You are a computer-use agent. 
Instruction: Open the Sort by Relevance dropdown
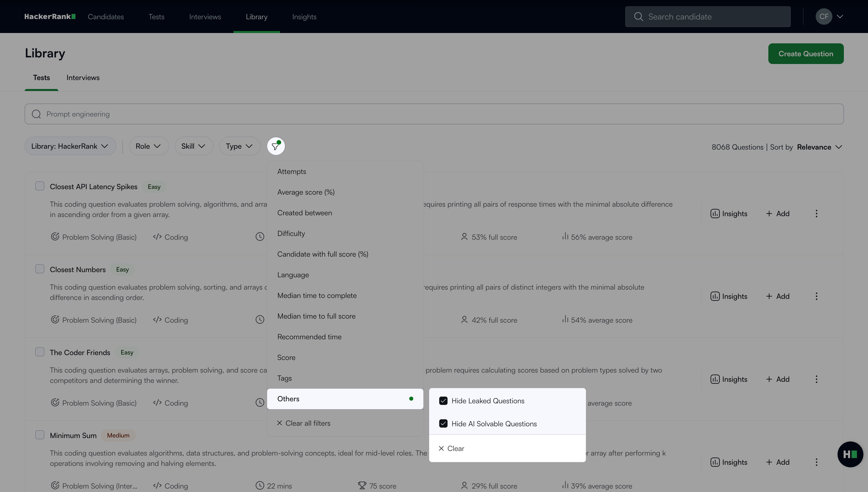click(819, 147)
